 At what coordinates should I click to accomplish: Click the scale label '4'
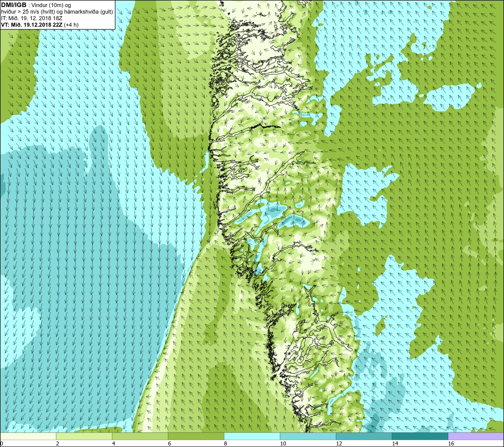113,443
